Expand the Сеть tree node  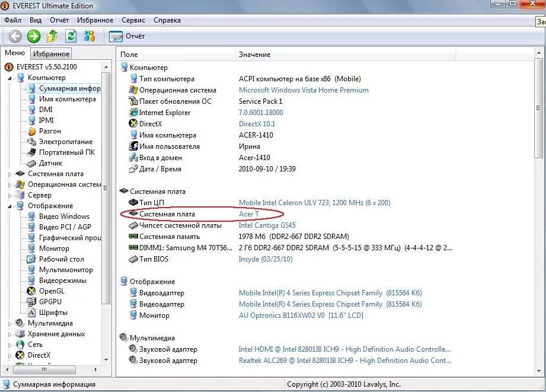point(9,345)
